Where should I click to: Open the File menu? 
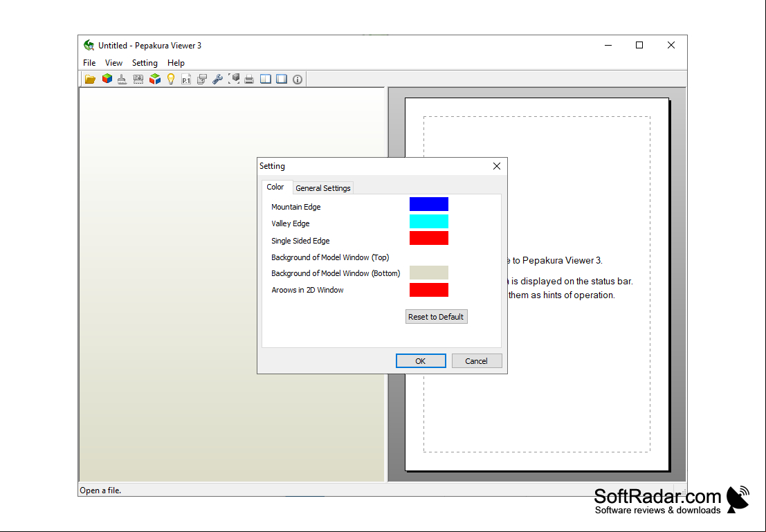point(89,62)
